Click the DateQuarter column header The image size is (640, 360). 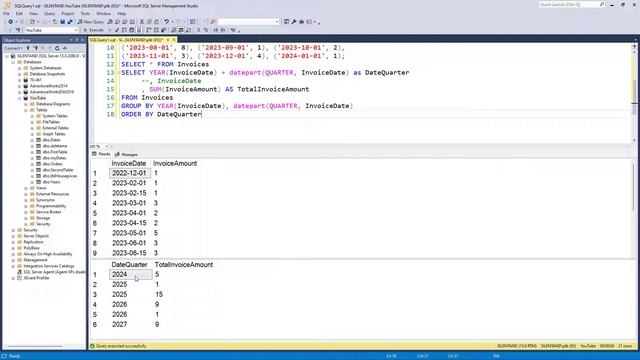pos(129,264)
